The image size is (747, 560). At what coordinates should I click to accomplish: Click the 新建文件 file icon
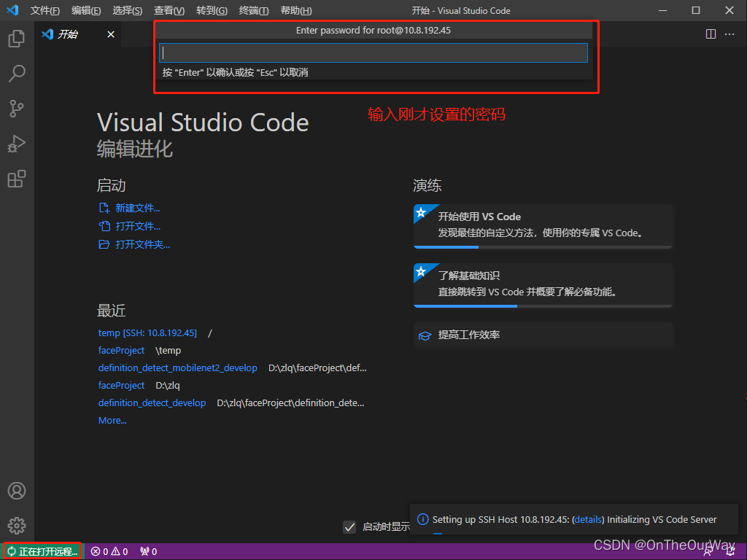point(104,208)
